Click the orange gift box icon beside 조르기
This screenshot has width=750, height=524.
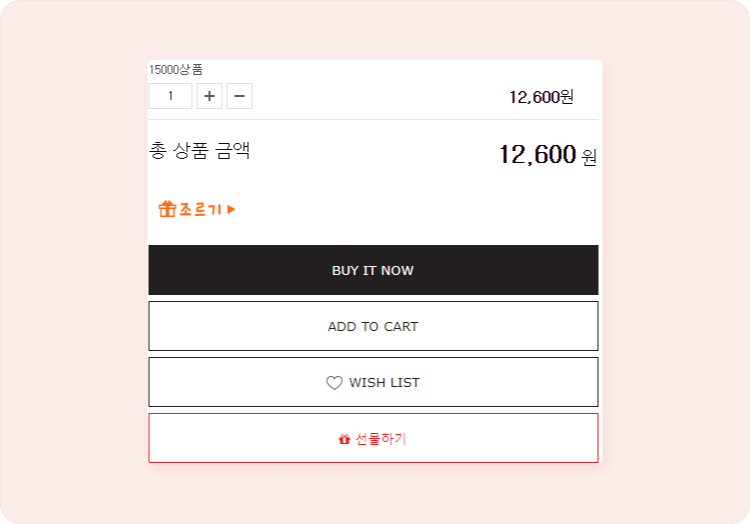pos(167,209)
